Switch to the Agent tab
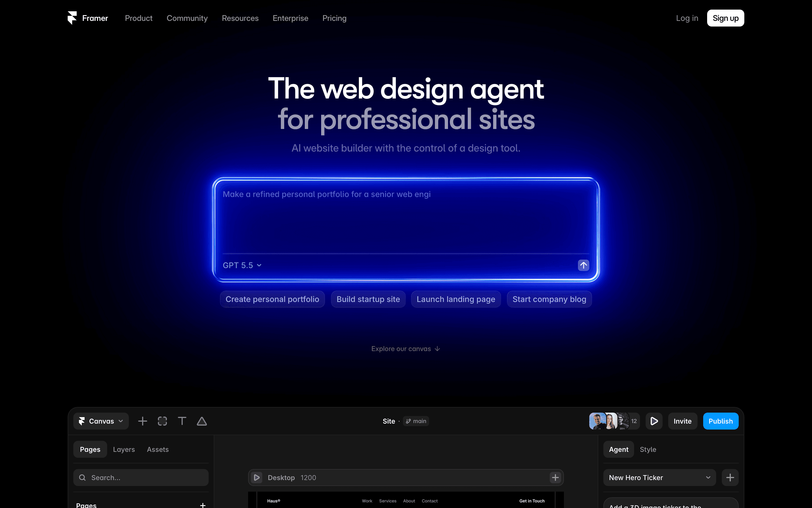 (x=618, y=449)
